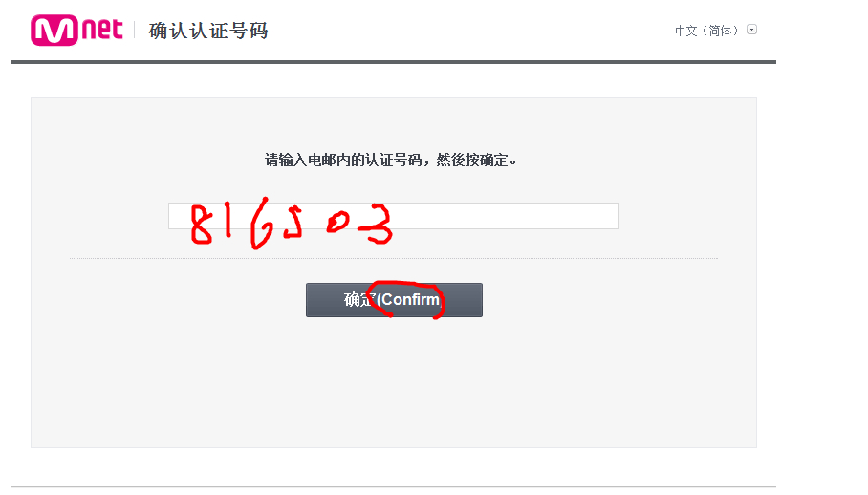Click the 确定(Confirm) button
Image resolution: width=868 pixels, height=495 pixels.
[x=394, y=300]
